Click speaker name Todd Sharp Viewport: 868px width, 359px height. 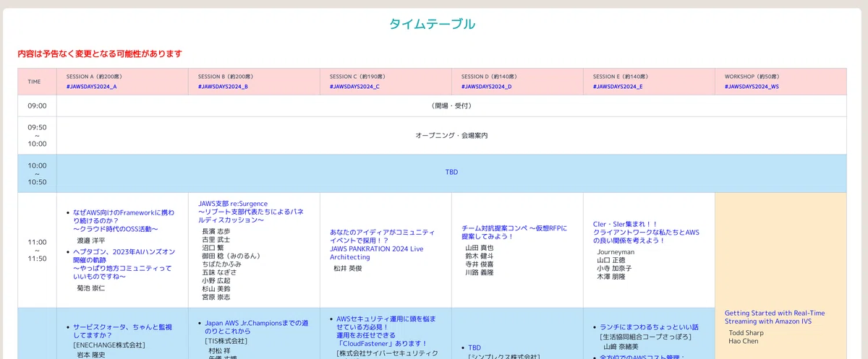coord(745,333)
